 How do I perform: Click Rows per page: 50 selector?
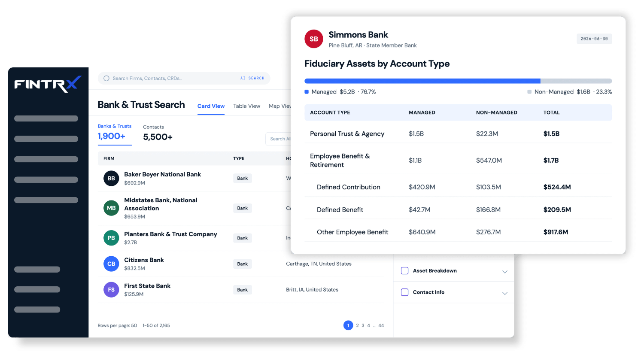(x=117, y=326)
